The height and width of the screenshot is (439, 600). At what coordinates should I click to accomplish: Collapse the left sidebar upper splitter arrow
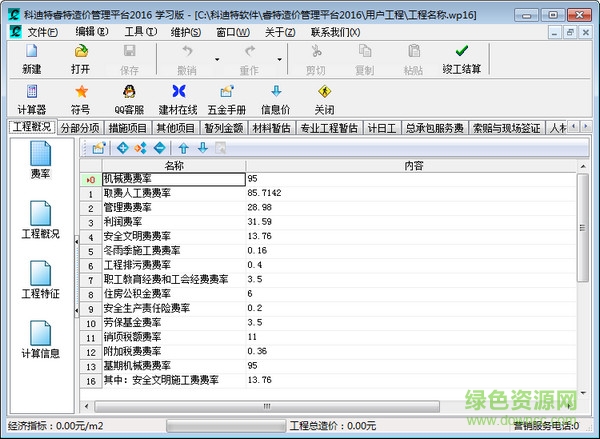coord(77,242)
